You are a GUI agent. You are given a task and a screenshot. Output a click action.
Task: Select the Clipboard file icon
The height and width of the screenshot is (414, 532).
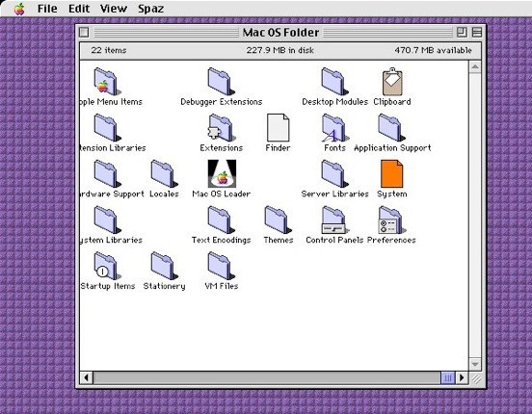(x=392, y=82)
